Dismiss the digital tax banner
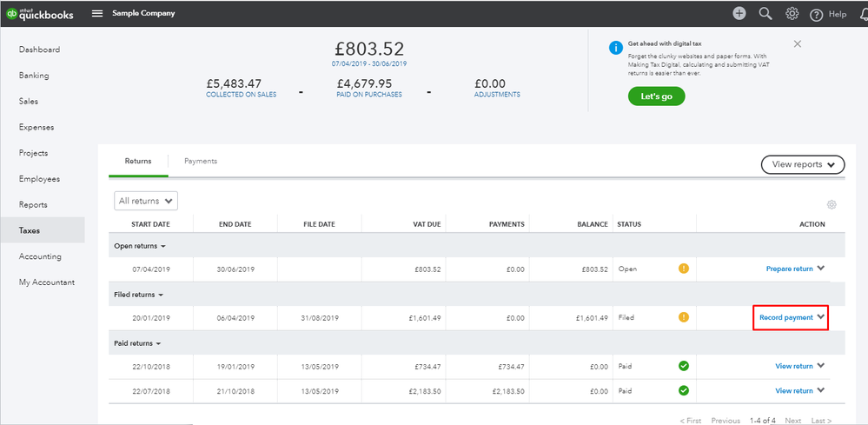The height and width of the screenshot is (425, 868). pyautogui.click(x=798, y=43)
